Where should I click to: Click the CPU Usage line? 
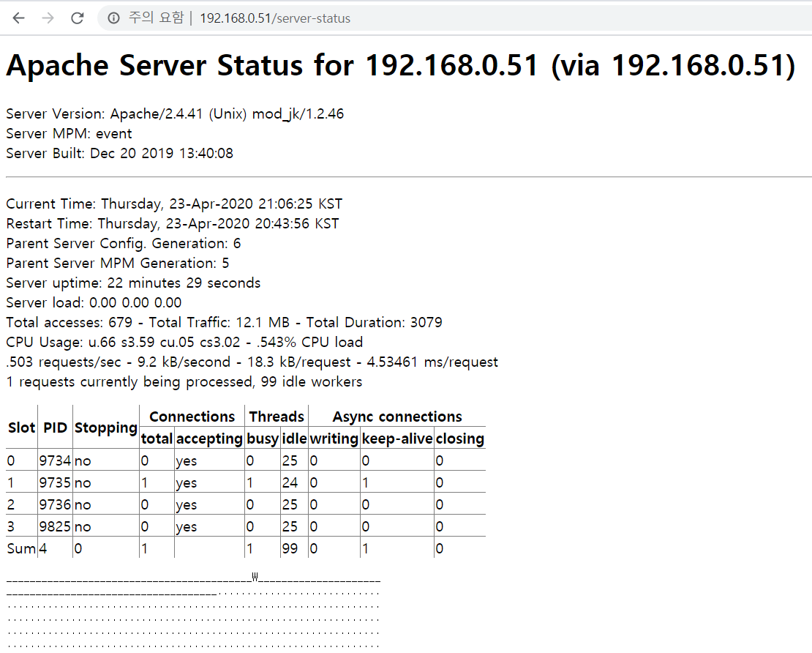(x=184, y=342)
